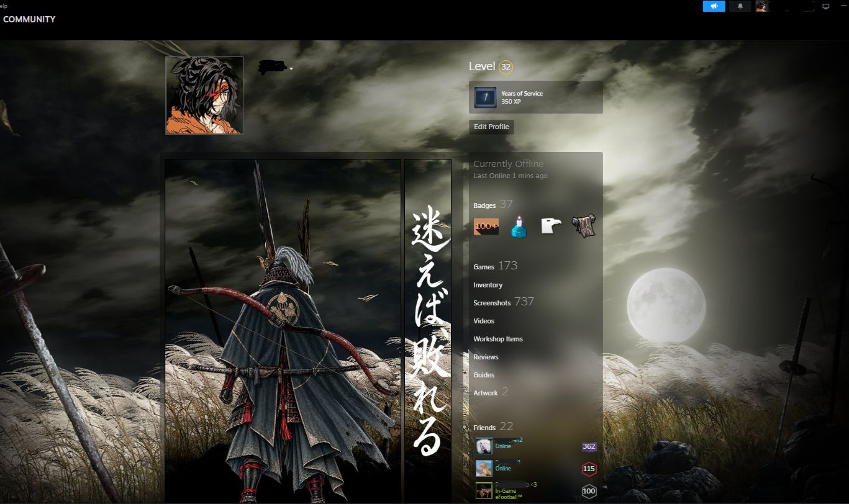Viewport: 849px width, 504px height.
Task: Open the level 115 friend's avatar
Action: 484,468
